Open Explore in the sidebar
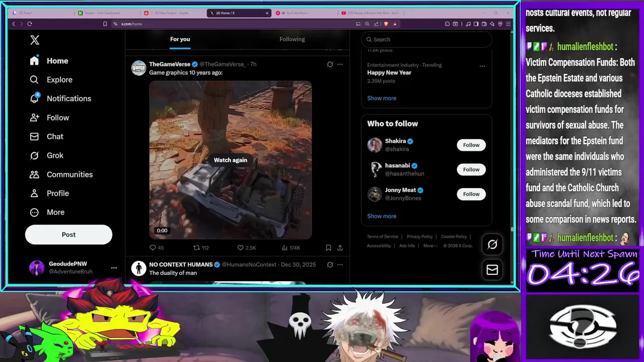The image size is (644, 362). point(51,79)
